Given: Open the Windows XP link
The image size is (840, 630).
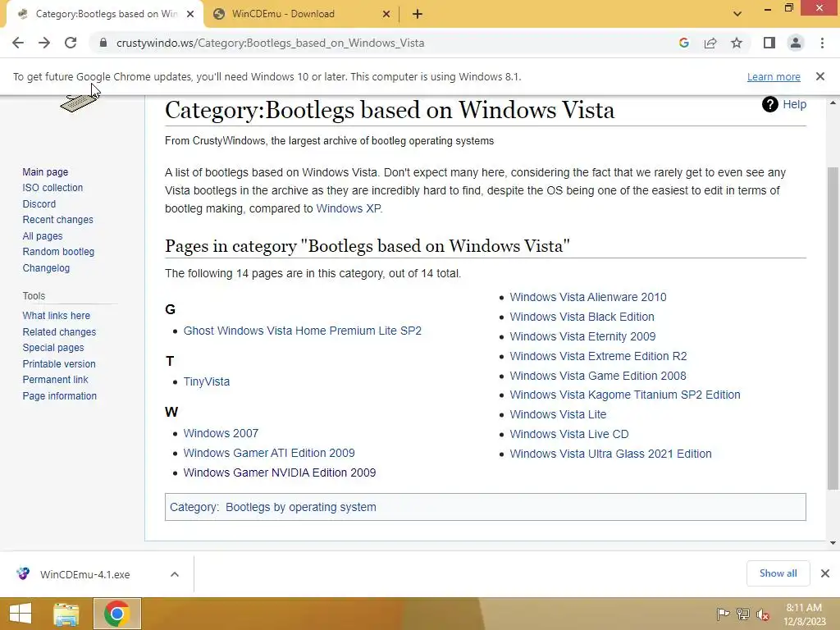Looking at the screenshot, I should click(x=348, y=208).
